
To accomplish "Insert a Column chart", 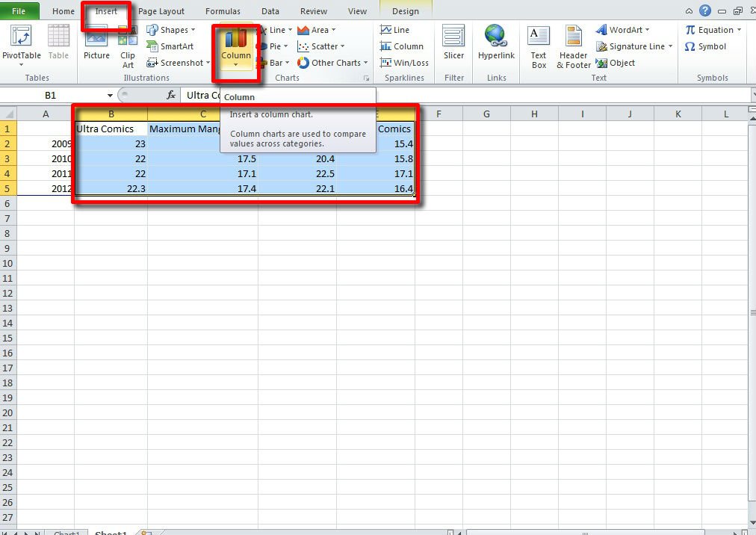I will (235, 49).
